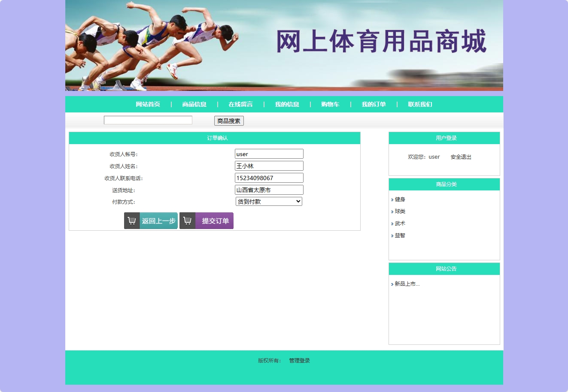Click the cart icon beside 返回上一步
568x392 pixels.
pos(132,220)
